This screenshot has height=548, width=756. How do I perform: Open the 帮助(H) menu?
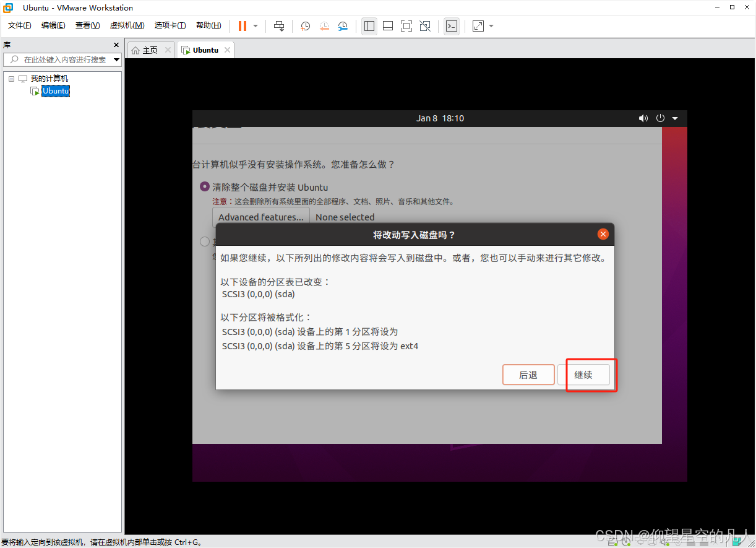(x=208, y=25)
